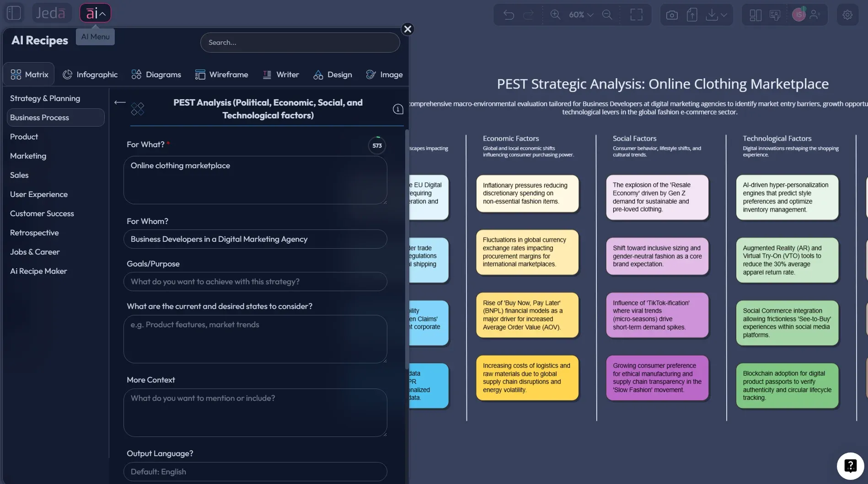Zoom out using the magnifier minus icon

pos(607,14)
